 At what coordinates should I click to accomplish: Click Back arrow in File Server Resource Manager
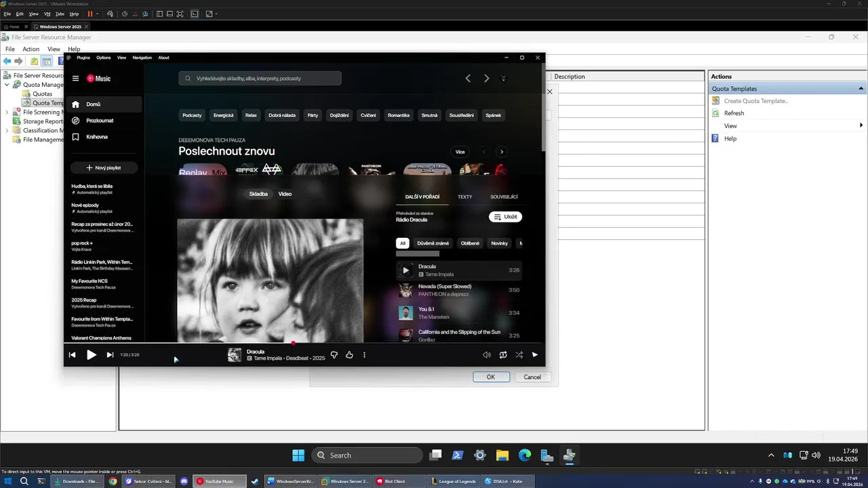click(x=7, y=61)
